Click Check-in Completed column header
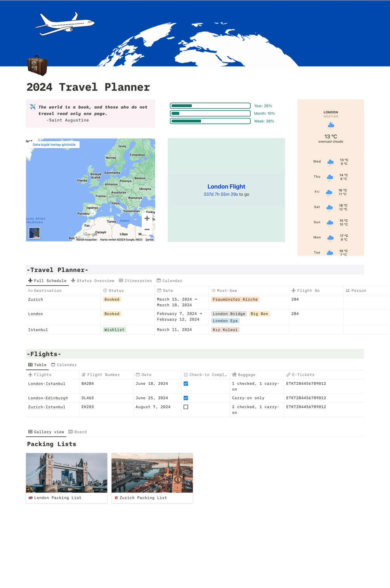This screenshot has width=390, height=588. pyautogui.click(x=205, y=375)
